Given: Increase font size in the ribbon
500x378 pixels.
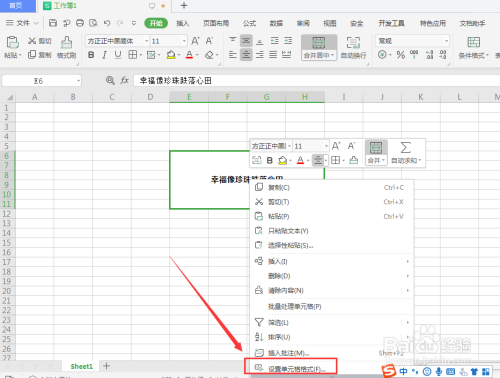Looking at the screenshot, I should [x=195, y=41].
